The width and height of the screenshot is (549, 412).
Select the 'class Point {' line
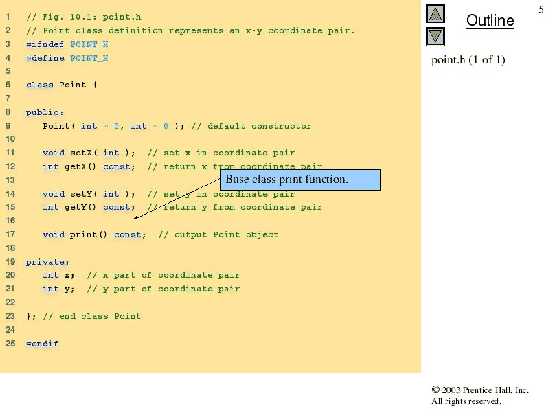62,85
